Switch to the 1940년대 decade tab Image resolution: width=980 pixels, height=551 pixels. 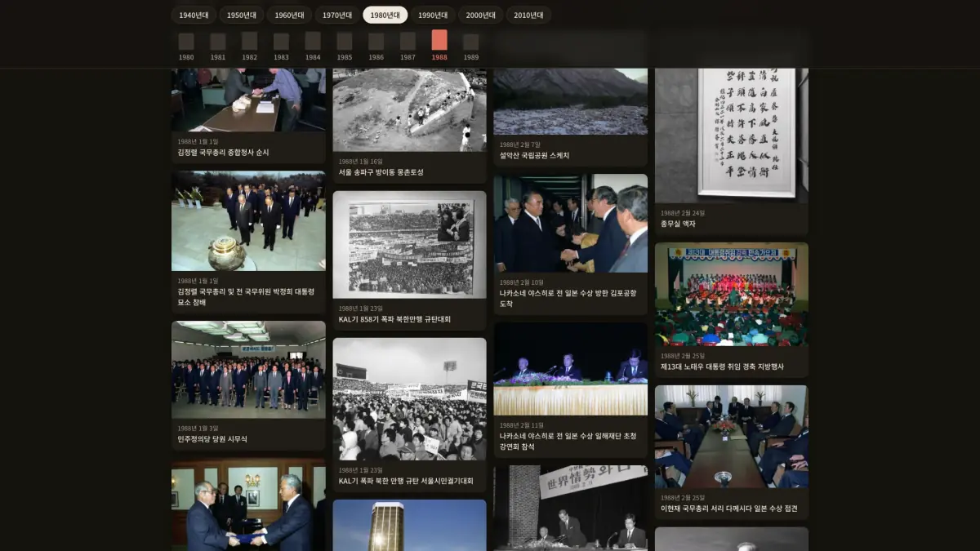194,15
